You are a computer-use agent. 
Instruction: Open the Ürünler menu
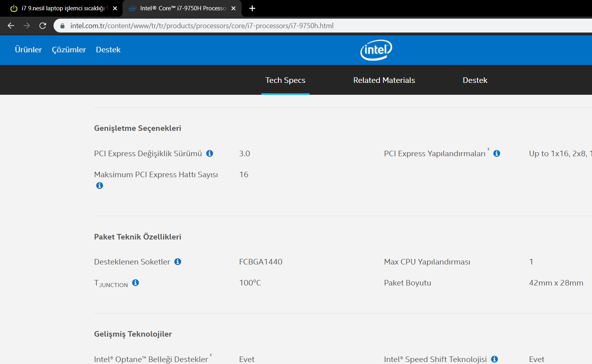pos(28,50)
